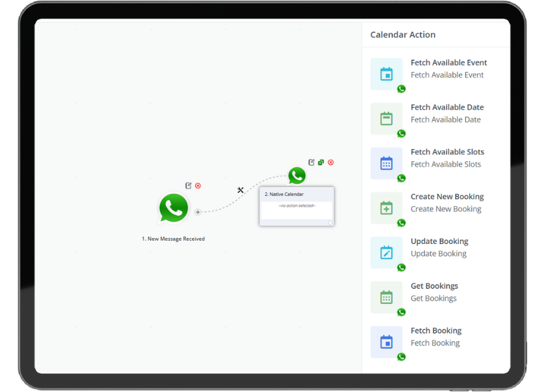This screenshot has width=545, height=392.
Task: Delete the New Message Received trigger node
Action: pyautogui.click(x=198, y=186)
